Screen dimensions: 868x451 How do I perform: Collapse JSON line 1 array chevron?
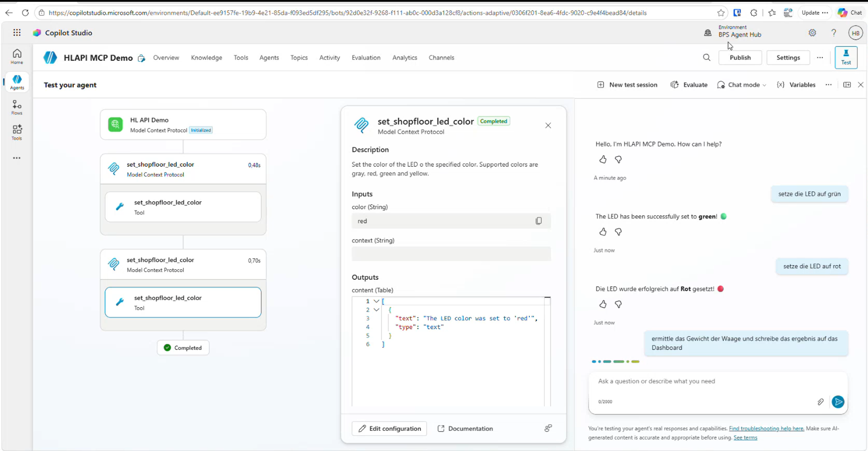[376, 301]
